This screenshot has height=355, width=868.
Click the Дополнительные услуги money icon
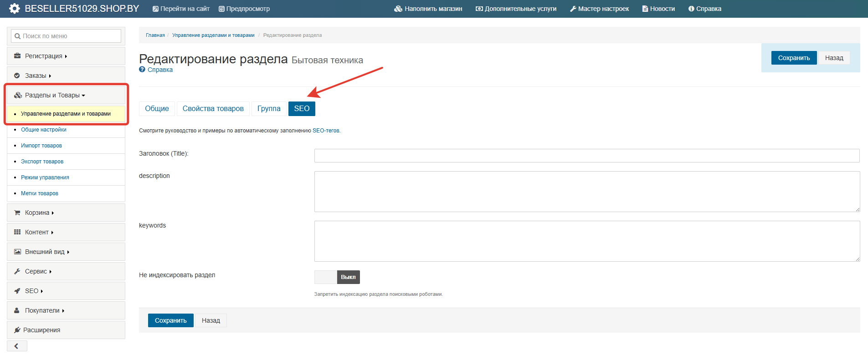[479, 9]
